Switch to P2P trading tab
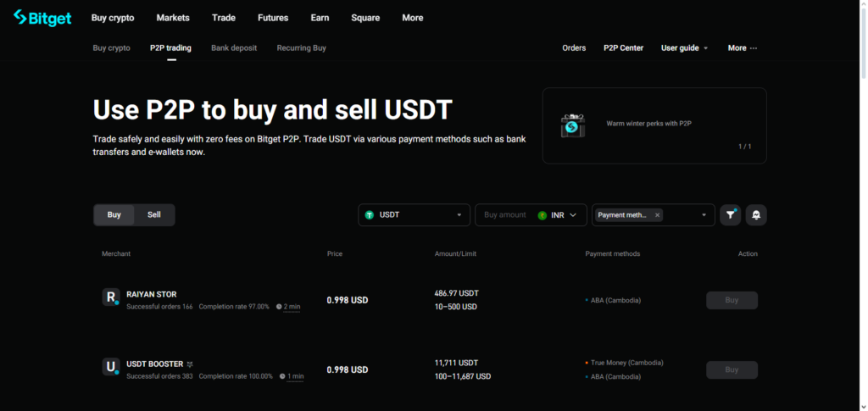This screenshot has height=411, width=868. [x=170, y=48]
